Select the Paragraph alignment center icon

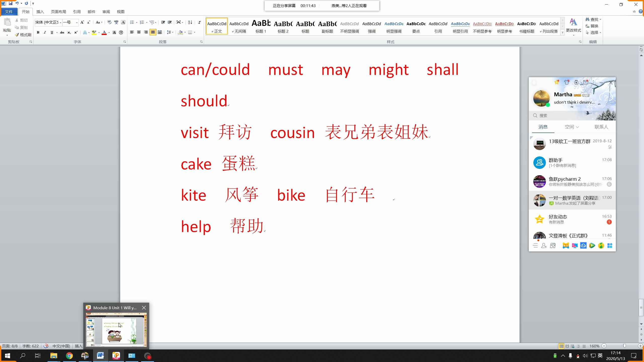pyautogui.click(x=138, y=33)
